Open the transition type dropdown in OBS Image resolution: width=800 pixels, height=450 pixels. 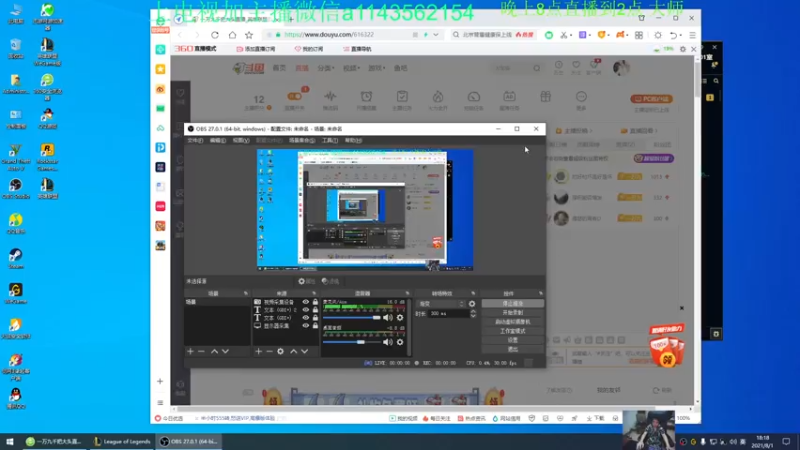click(x=441, y=304)
